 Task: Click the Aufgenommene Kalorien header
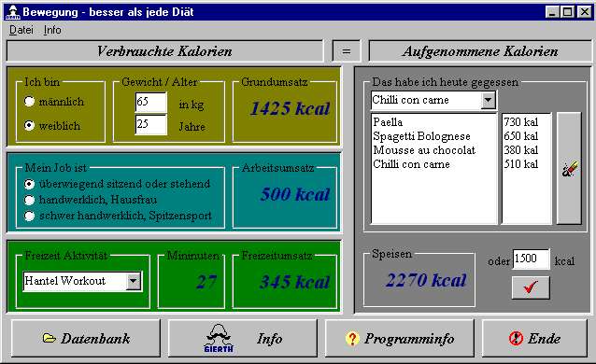coord(480,51)
